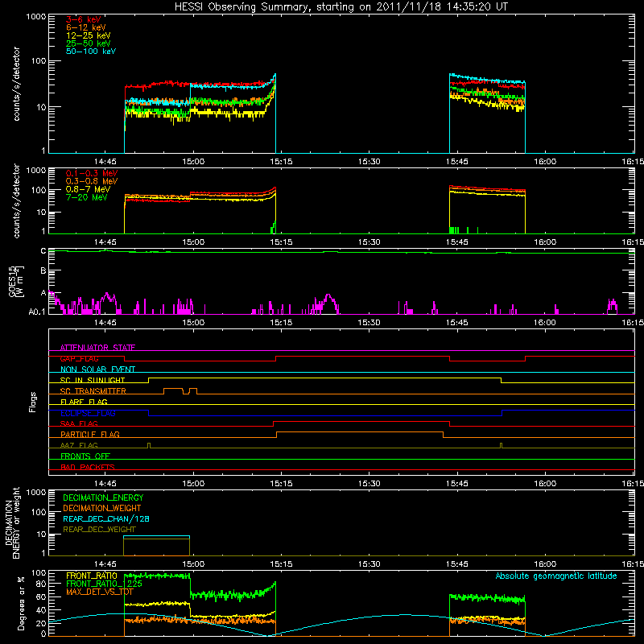Pick the FLARE_FLAG label
Image resolution: width=644 pixels, height=644 pixels.
tap(84, 402)
